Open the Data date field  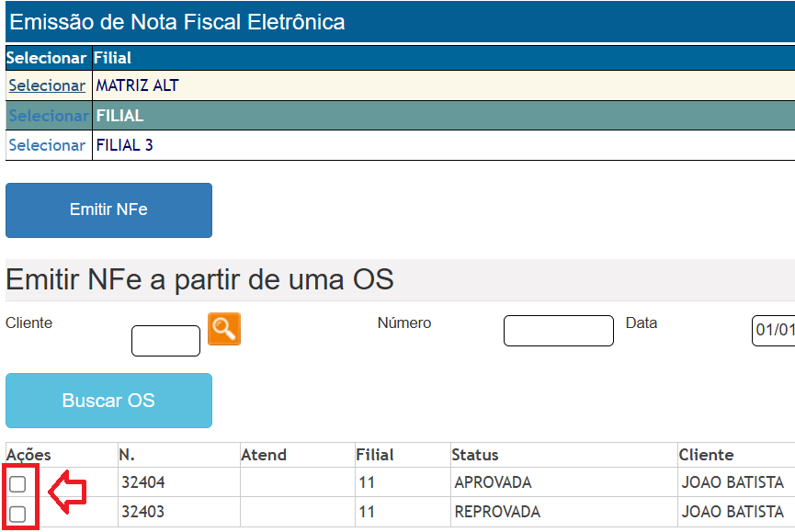coord(772,331)
